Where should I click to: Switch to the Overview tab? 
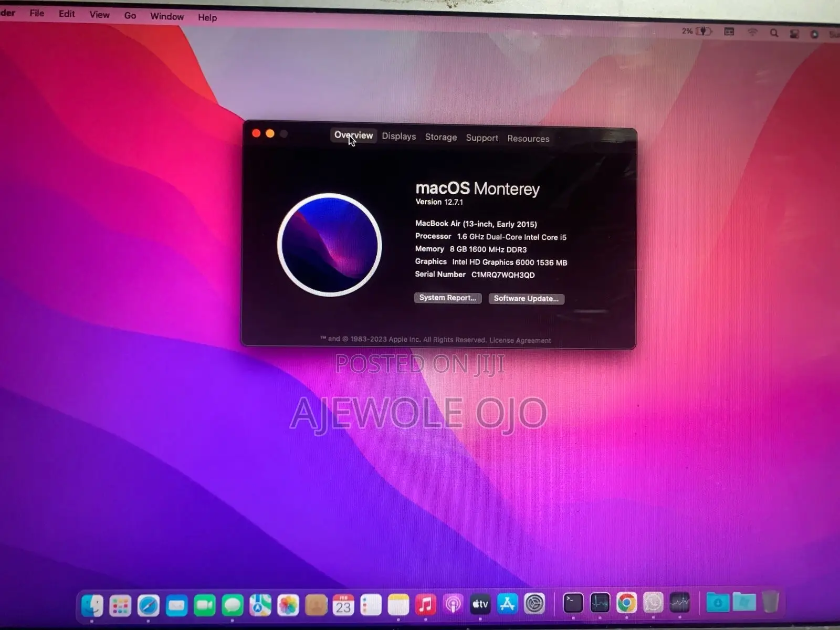coord(353,135)
